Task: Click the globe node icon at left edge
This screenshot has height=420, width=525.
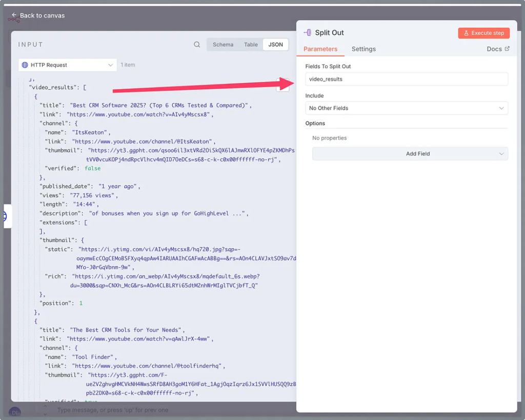Action: tap(4, 216)
